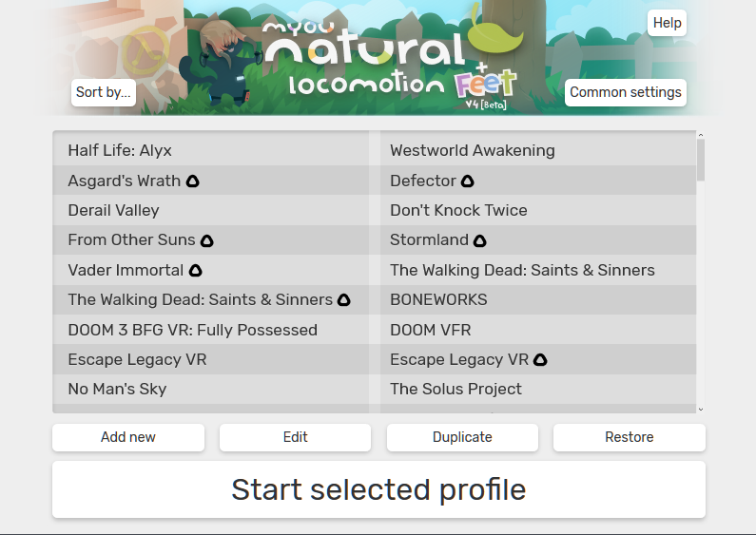Image resolution: width=756 pixels, height=535 pixels.
Task: Click the Oculus icon next to From Other Suns
Action: tap(207, 240)
